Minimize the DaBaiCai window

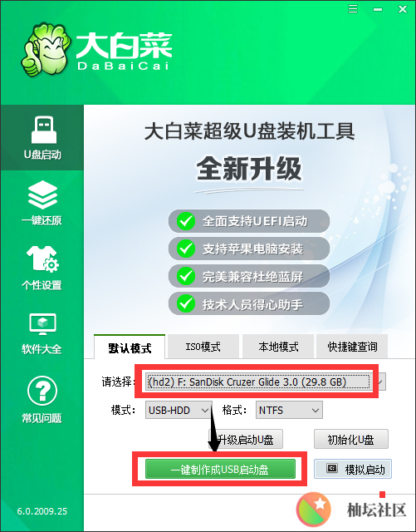377,9
